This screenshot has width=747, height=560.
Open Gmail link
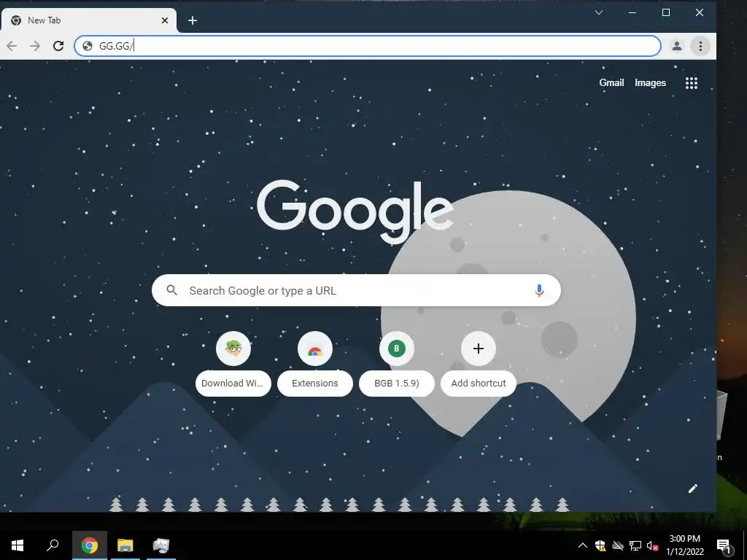click(x=611, y=83)
